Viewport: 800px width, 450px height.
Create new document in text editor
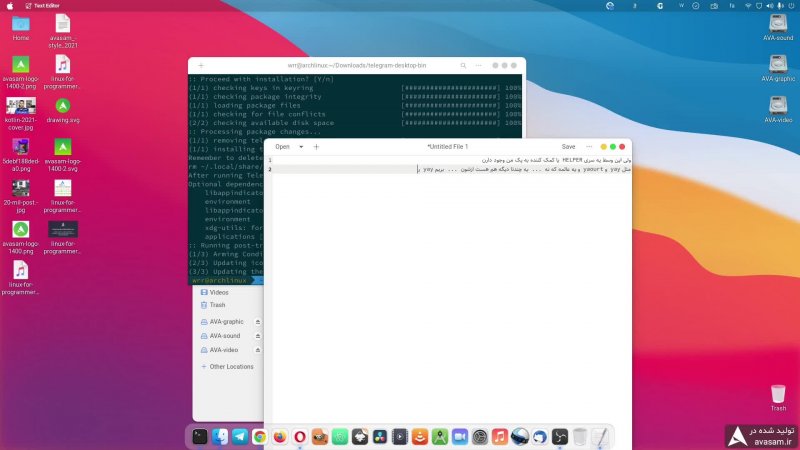pos(316,147)
